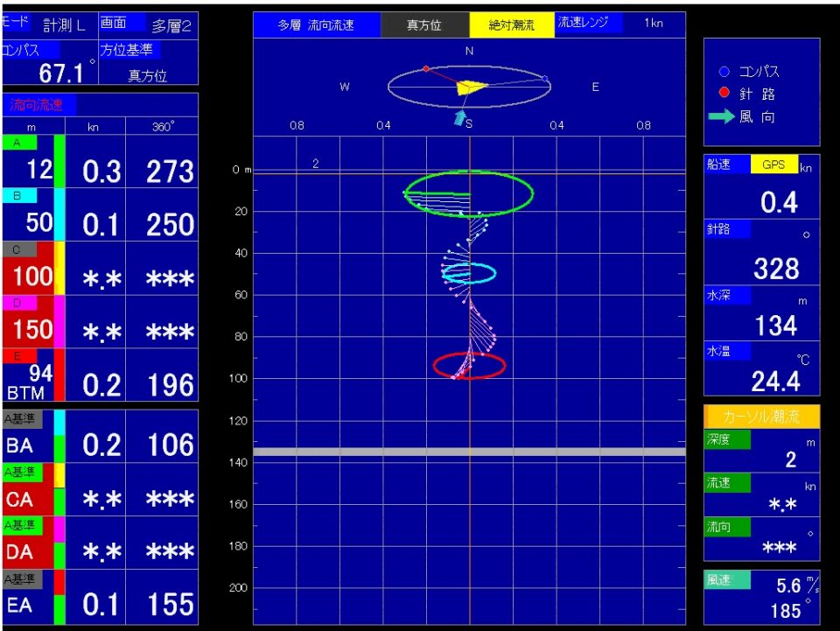Click the 計測 L mode value
Viewport: 840px width, 631px height.
[x=64, y=25]
